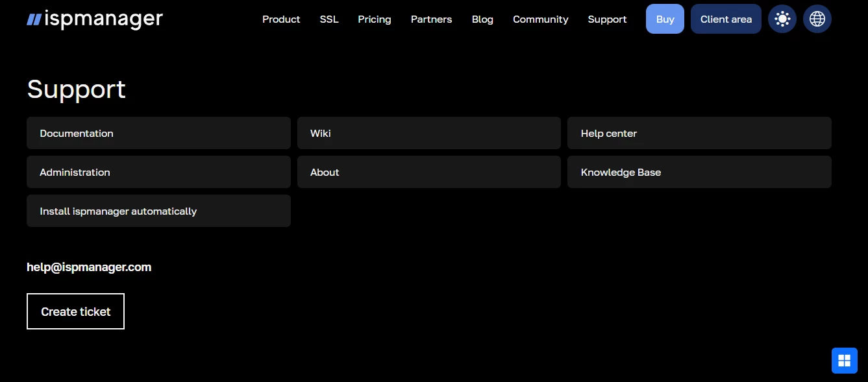Open the Knowledge Base card
Viewport: 868px width, 382px height.
[x=699, y=172]
